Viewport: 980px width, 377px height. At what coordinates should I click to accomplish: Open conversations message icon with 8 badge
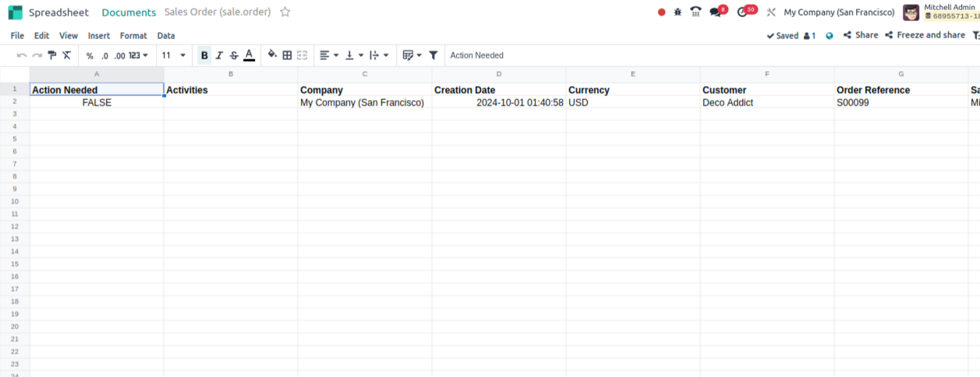click(x=715, y=12)
